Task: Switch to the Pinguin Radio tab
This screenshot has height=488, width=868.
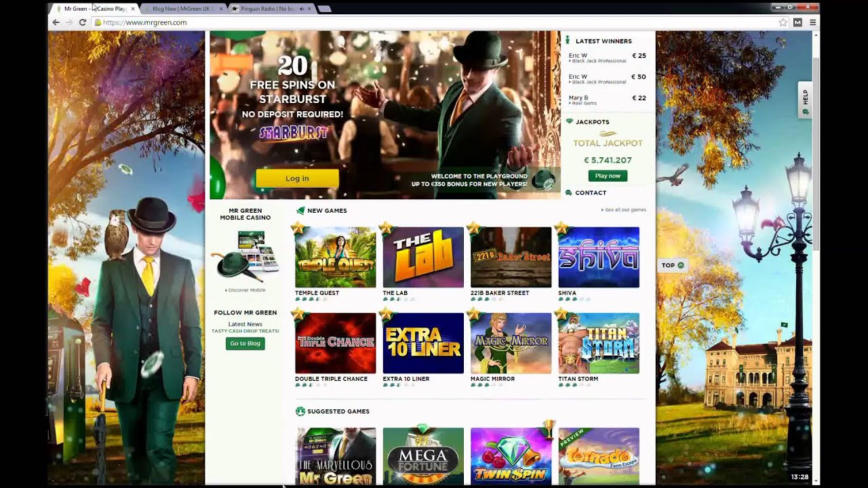Action: tap(268, 9)
